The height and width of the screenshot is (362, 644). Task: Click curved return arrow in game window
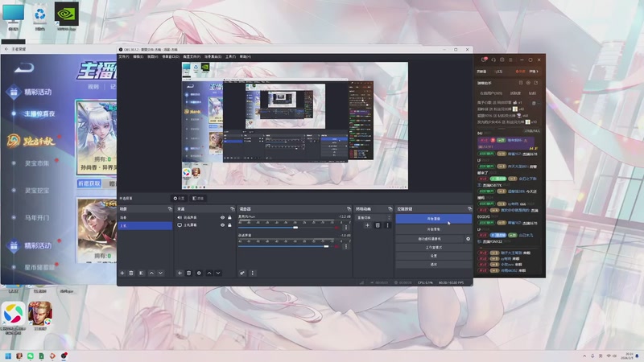[x=24, y=68]
